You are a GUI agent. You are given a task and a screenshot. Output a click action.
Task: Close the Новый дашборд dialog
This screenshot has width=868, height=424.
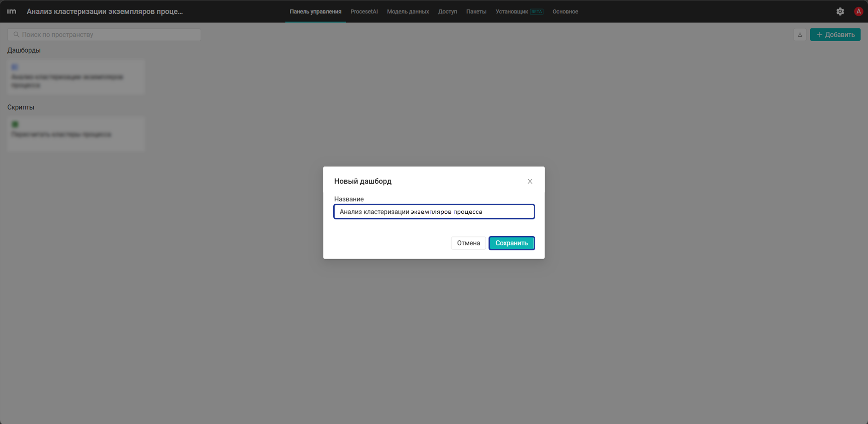[530, 182]
